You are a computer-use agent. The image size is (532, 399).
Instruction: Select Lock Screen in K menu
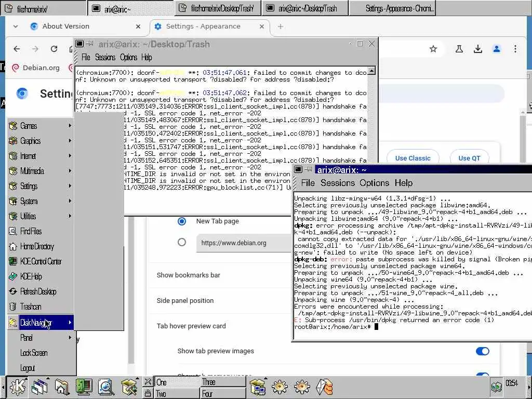pos(41,353)
